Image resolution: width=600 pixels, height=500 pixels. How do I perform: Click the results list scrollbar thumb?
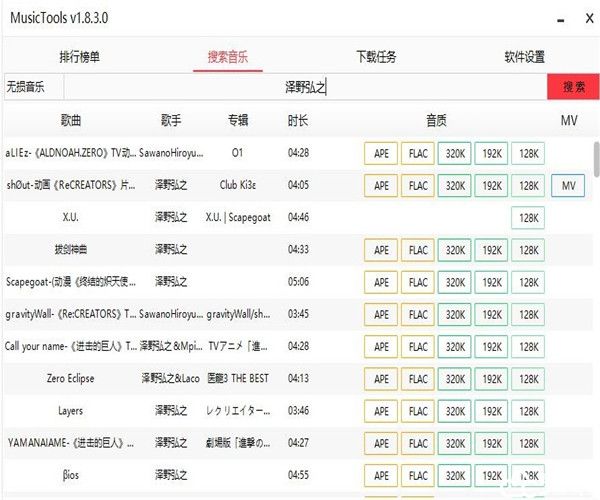(x=596, y=159)
